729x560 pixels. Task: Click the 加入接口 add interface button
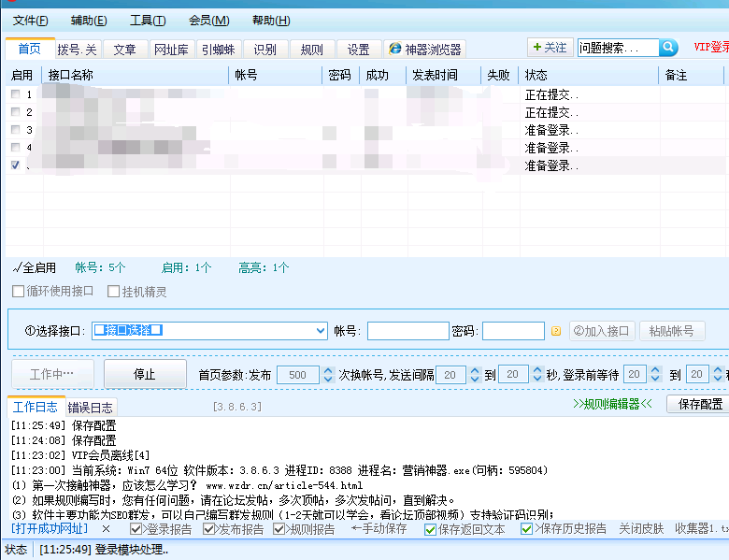602,331
